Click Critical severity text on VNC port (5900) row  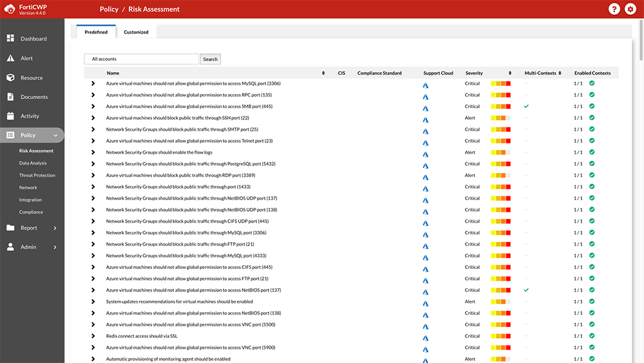[472, 348]
